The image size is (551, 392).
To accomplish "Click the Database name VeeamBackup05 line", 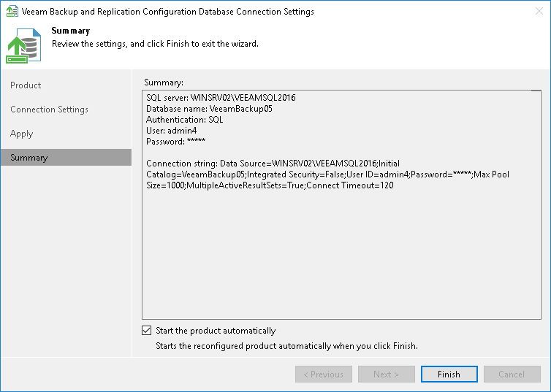I will point(209,109).
